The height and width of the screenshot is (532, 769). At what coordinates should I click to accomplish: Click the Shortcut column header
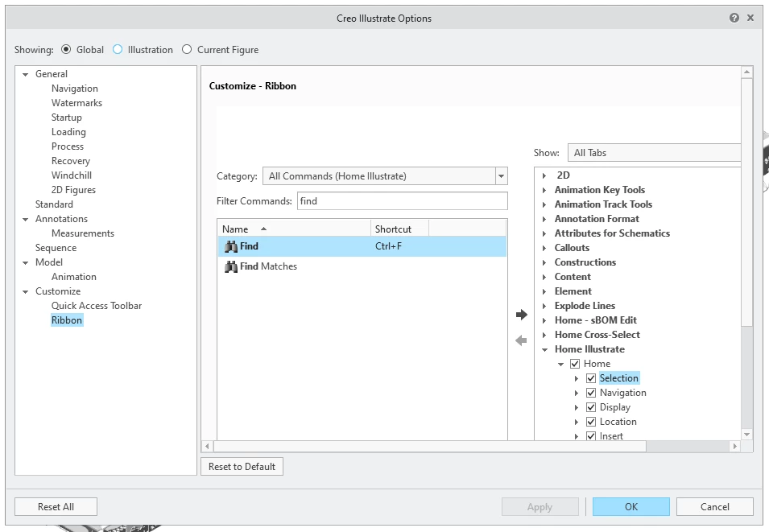pyautogui.click(x=399, y=229)
